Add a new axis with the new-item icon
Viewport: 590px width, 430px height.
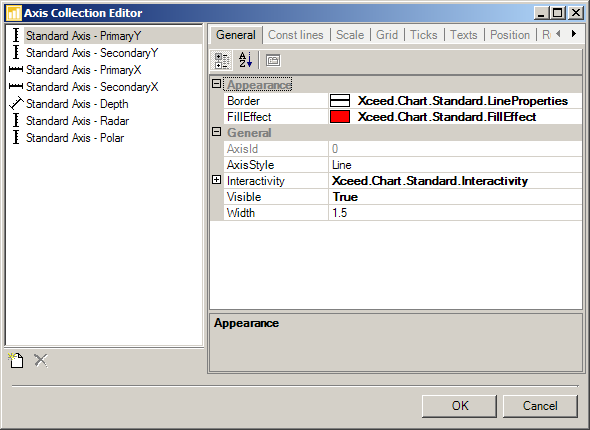(16, 360)
